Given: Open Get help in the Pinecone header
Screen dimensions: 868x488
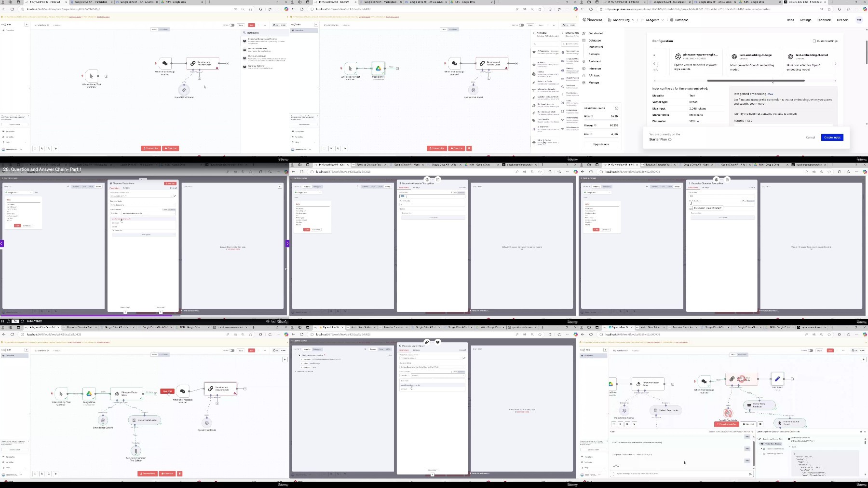Looking at the screenshot, I should [842, 20].
